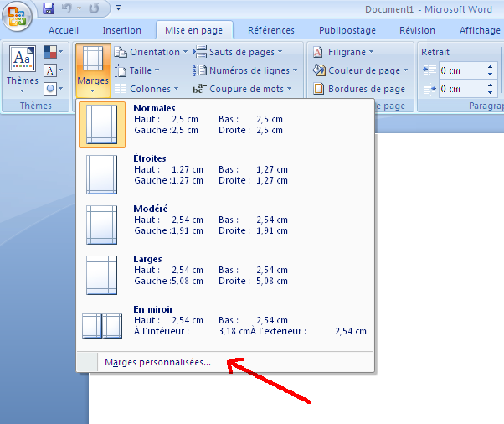Open the Taille page size dropdown
504x424 pixels.
(137, 70)
